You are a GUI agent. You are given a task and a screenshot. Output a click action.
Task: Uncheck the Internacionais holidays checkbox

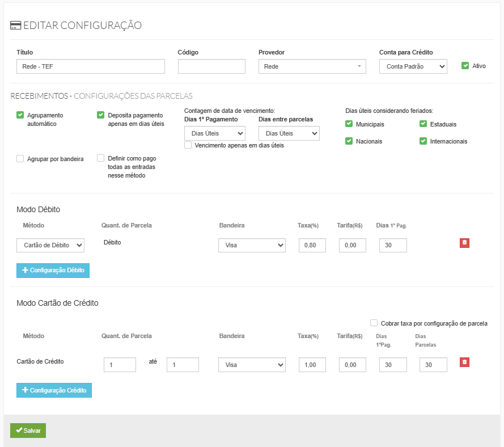(423, 141)
